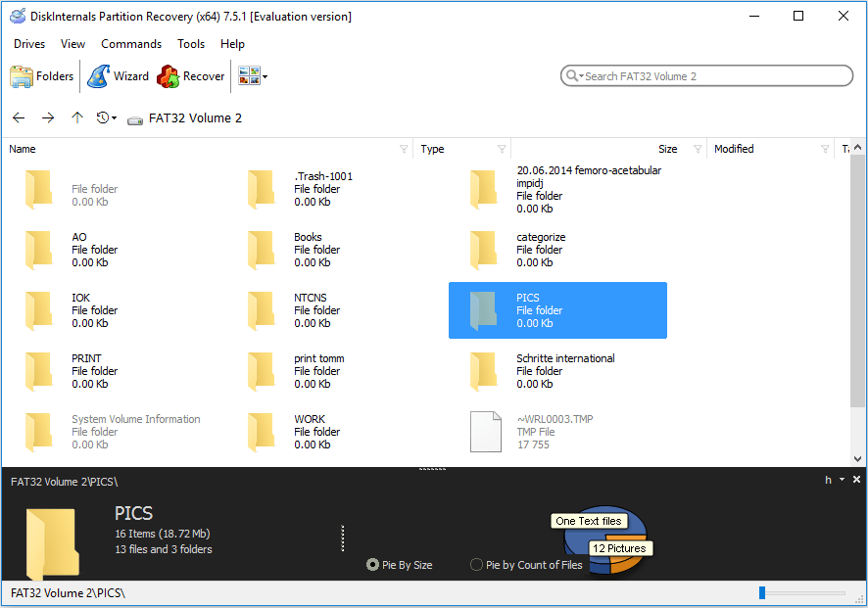This screenshot has width=868, height=608.
Task: Open the Folders panel icon
Action: point(22,76)
